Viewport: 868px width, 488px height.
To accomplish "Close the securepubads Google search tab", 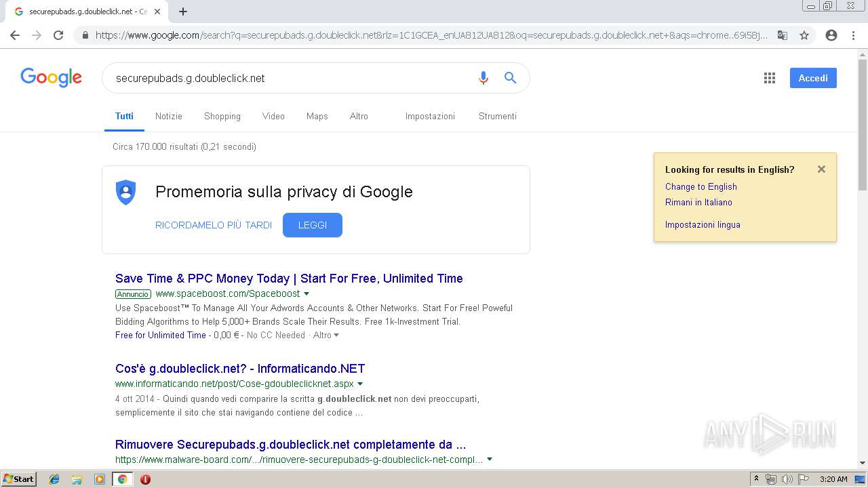I will pyautogui.click(x=157, y=12).
